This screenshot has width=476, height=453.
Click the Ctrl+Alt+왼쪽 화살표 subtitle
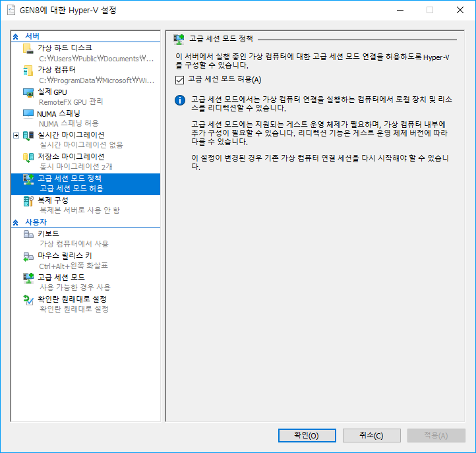point(73,266)
